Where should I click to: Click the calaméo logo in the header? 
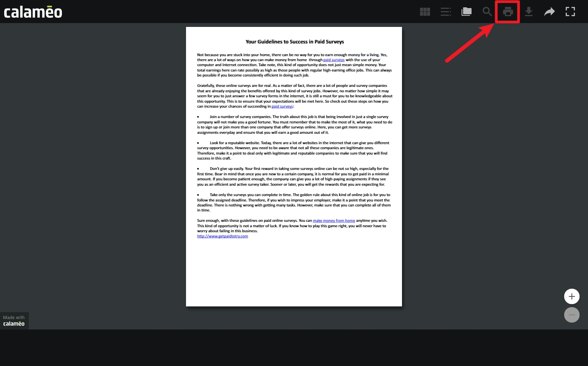coord(33,12)
